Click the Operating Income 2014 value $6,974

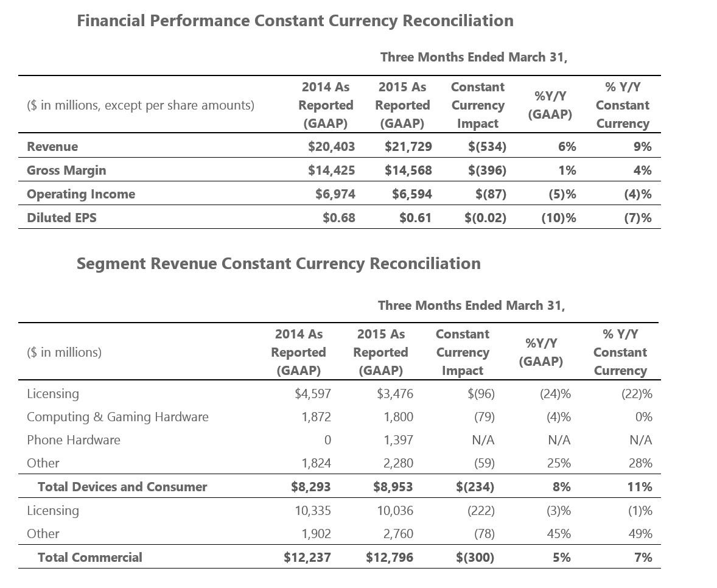click(x=335, y=194)
